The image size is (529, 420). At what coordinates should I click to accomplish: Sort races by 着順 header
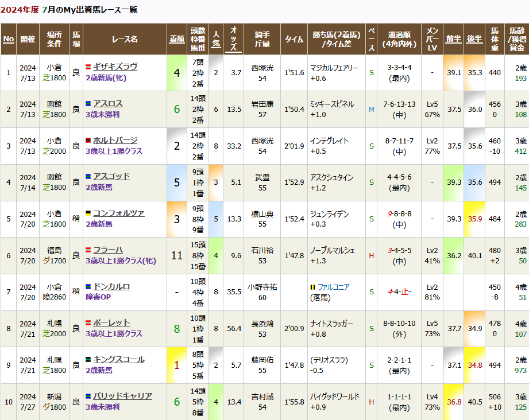[x=176, y=39]
